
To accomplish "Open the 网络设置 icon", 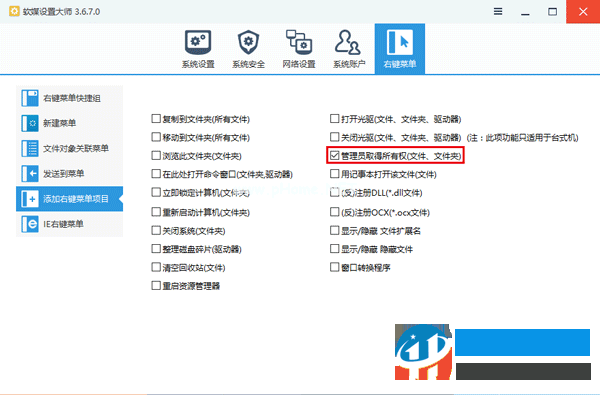I will [299, 42].
